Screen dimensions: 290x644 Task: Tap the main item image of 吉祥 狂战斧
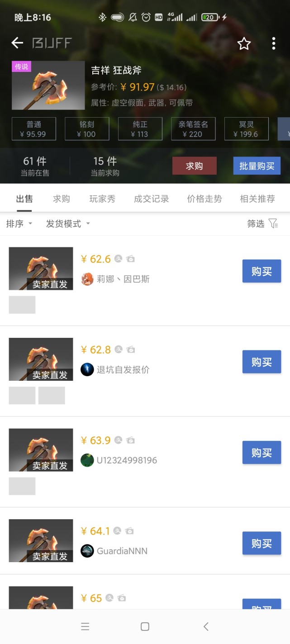[48, 85]
